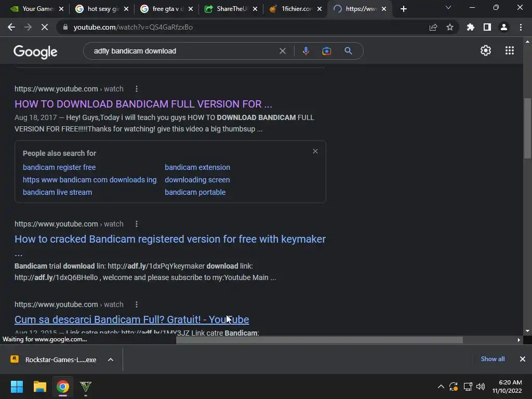Image resolution: width=532 pixels, height=399 pixels.
Task: Open the Chrome extensions puzzle icon
Action: pos(471,27)
